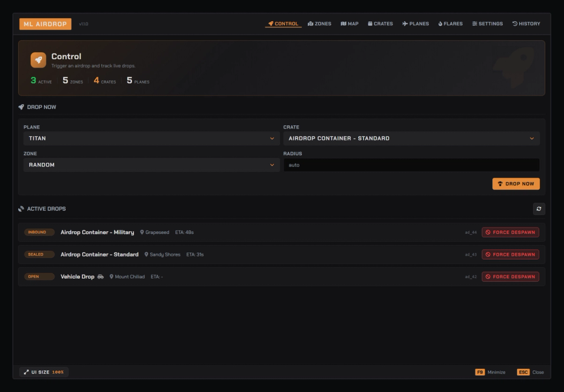
Task: Force despawn the Airdrop Container - Military drop
Action: point(510,233)
